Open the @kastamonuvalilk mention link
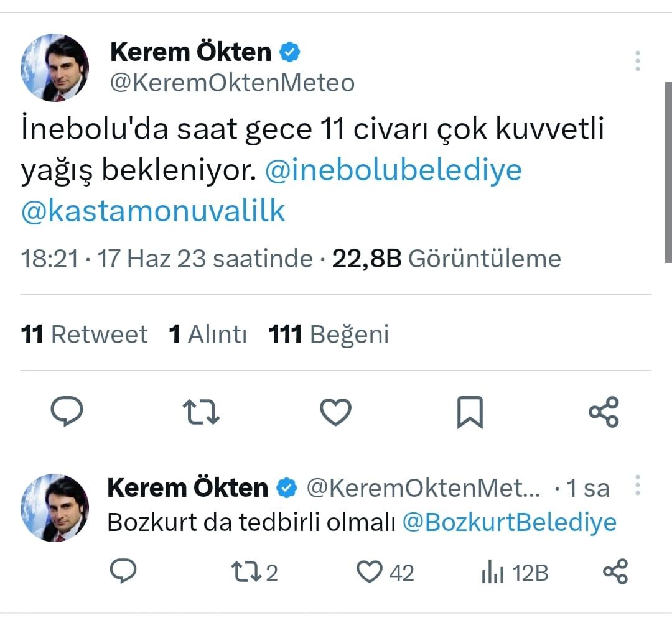Screen dimensions: 672x618 click(x=153, y=211)
